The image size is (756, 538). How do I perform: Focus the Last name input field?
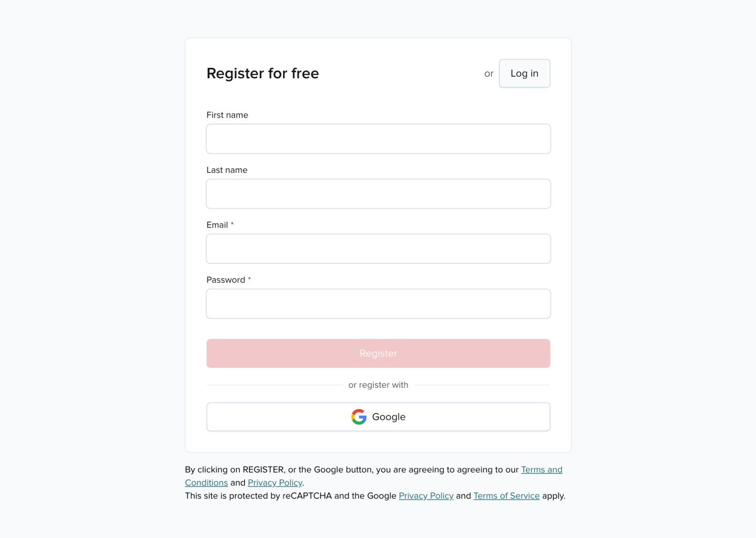point(378,193)
